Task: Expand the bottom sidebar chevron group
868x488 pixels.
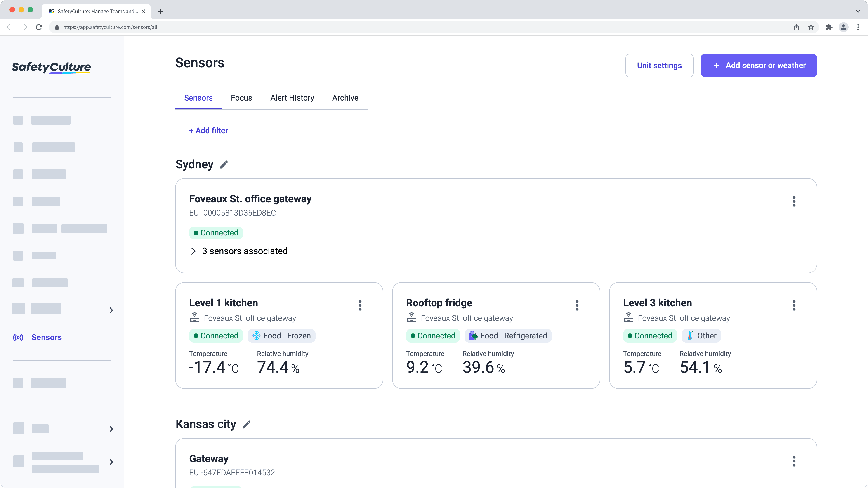Action: (x=111, y=462)
